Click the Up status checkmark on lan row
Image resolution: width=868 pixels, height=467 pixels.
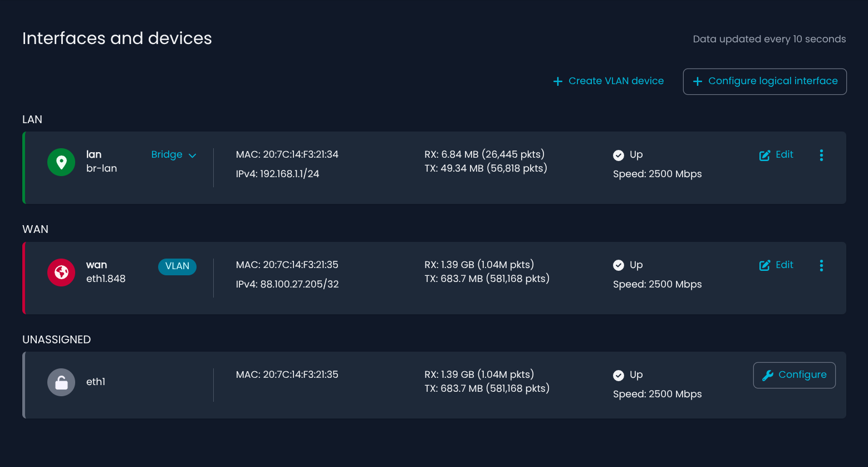tap(619, 155)
